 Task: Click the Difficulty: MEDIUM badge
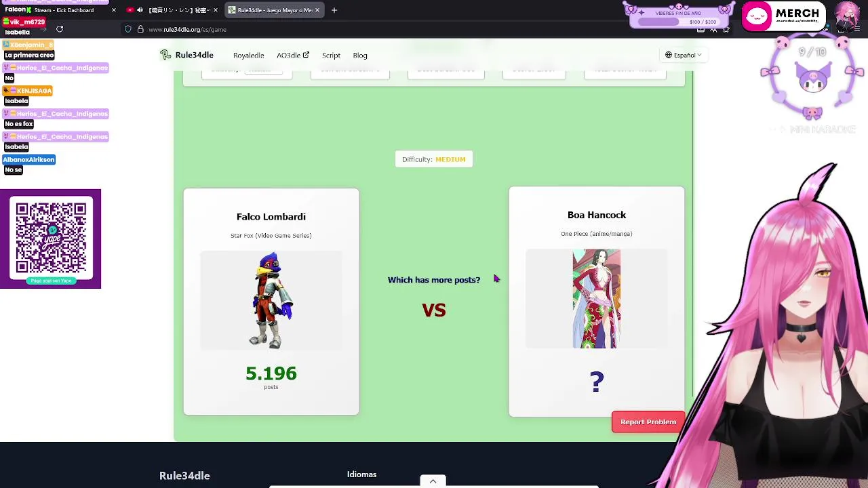434,159
